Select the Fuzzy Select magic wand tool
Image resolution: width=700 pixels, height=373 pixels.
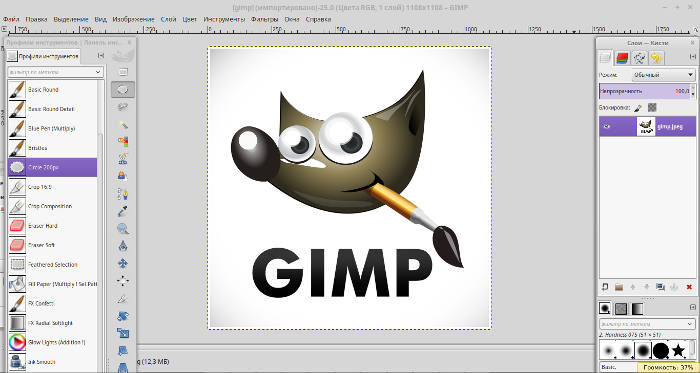coord(123,124)
